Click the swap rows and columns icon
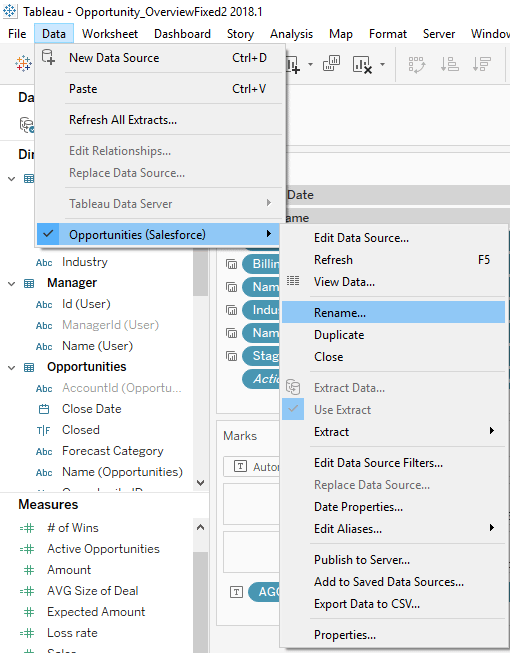510x653 pixels. point(417,65)
